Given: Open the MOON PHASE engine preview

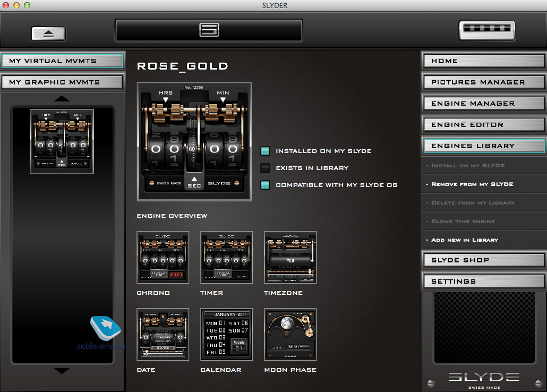Looking at the screenshot, I should click(x=290, y=335).
